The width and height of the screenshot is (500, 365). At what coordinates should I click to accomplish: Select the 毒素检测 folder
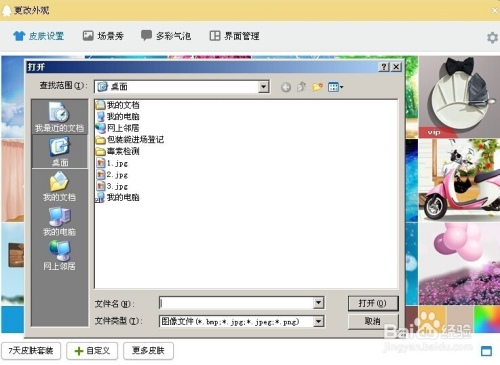(118, 151)
